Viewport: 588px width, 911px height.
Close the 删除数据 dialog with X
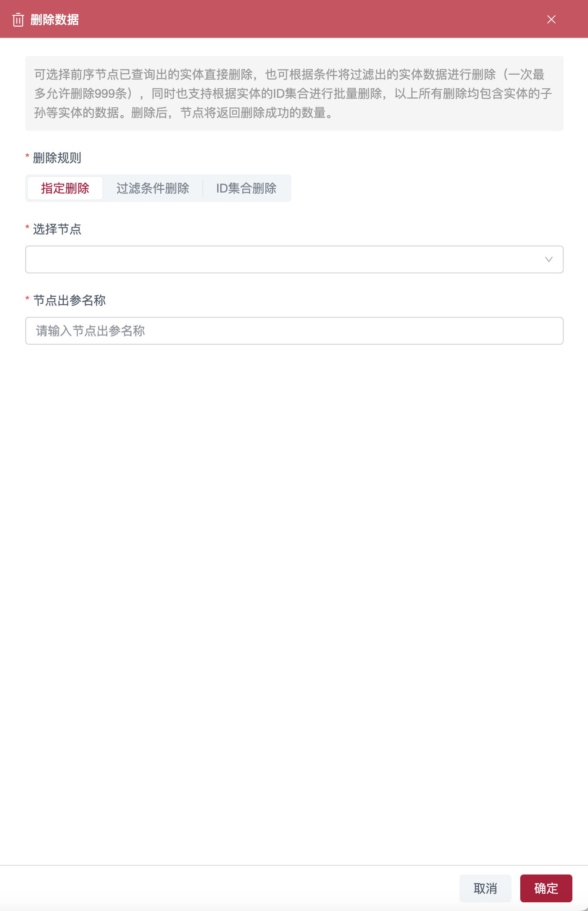[551, 19]
